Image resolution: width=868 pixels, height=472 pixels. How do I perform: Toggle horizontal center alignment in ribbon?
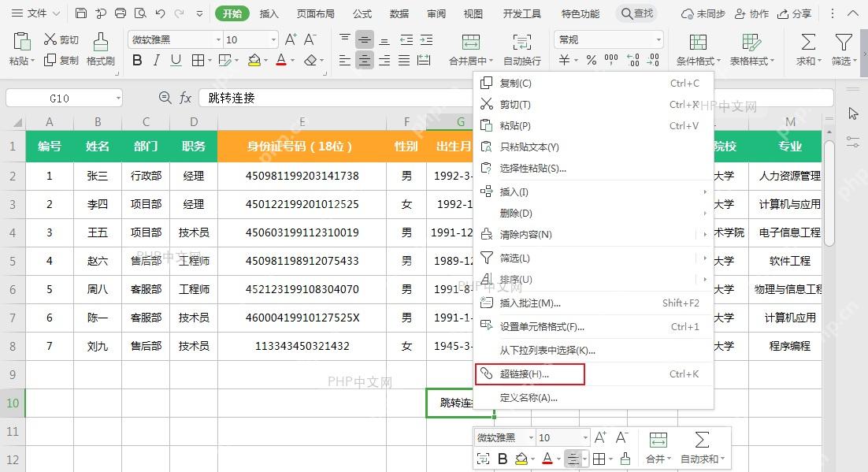(364, 61)
